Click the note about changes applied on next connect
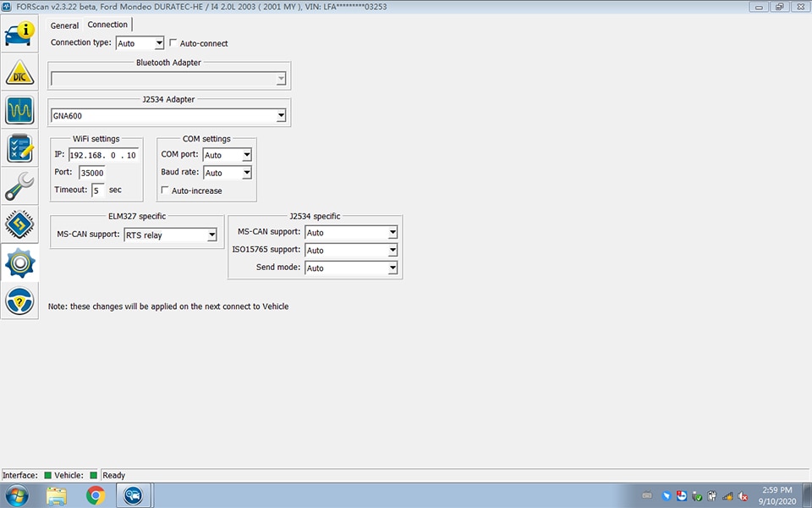The height and width of the screenshot is (508, 812). click(168, 306)
